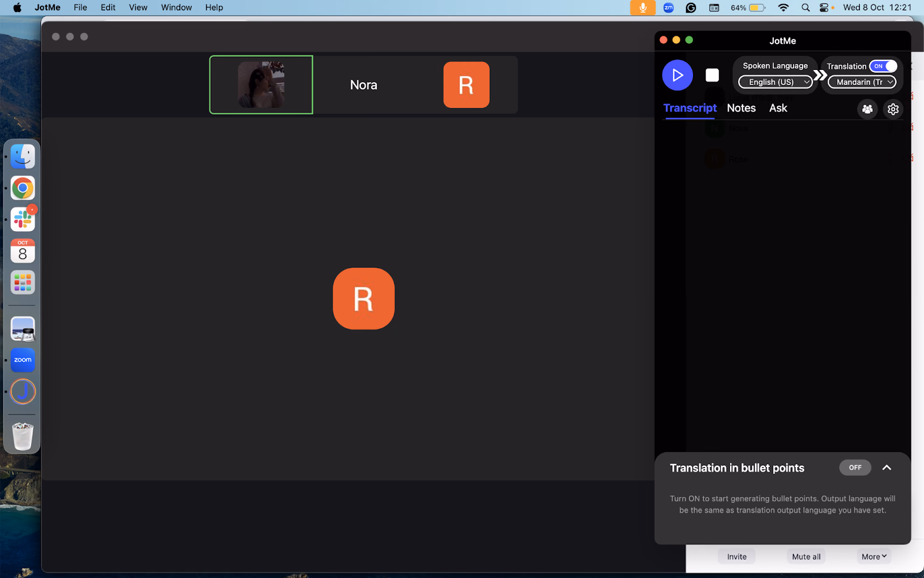Open Google Chrome from the Dock
Image resolution: width=924 pixels, height=578 pixels.
(23, 188)
